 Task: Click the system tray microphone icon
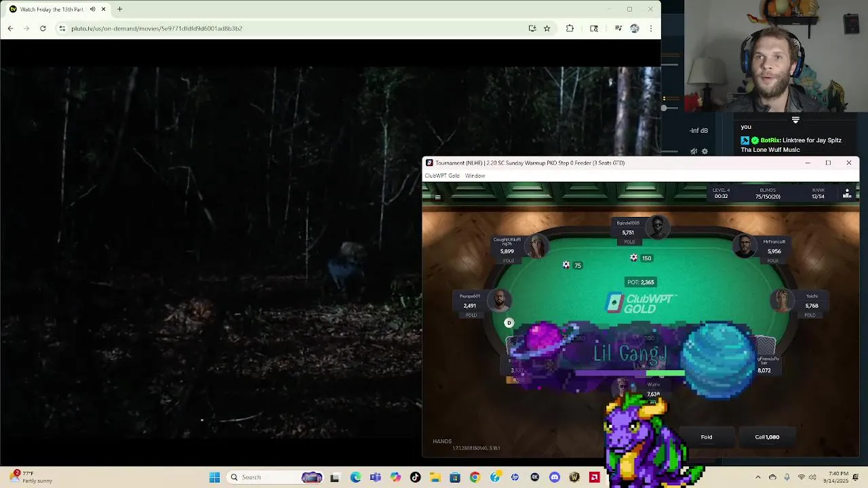coord(787,477)
